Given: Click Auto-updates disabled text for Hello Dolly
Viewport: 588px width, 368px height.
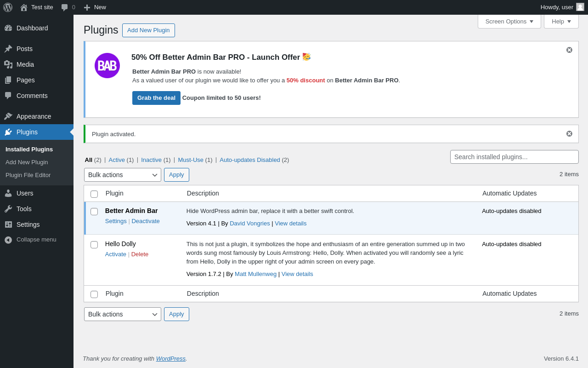Looking at the screenshot, I should tap(512, 244).
